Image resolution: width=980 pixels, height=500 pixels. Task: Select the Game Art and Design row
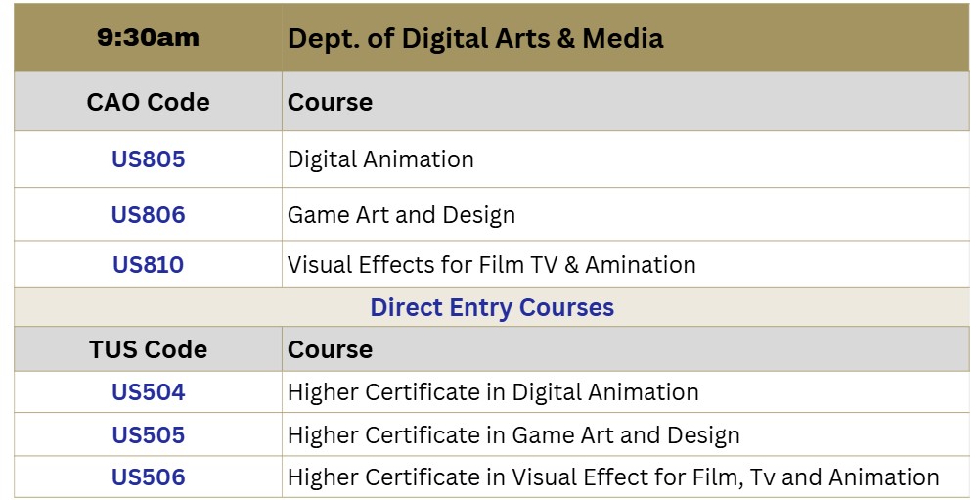(x=401, y=215)
